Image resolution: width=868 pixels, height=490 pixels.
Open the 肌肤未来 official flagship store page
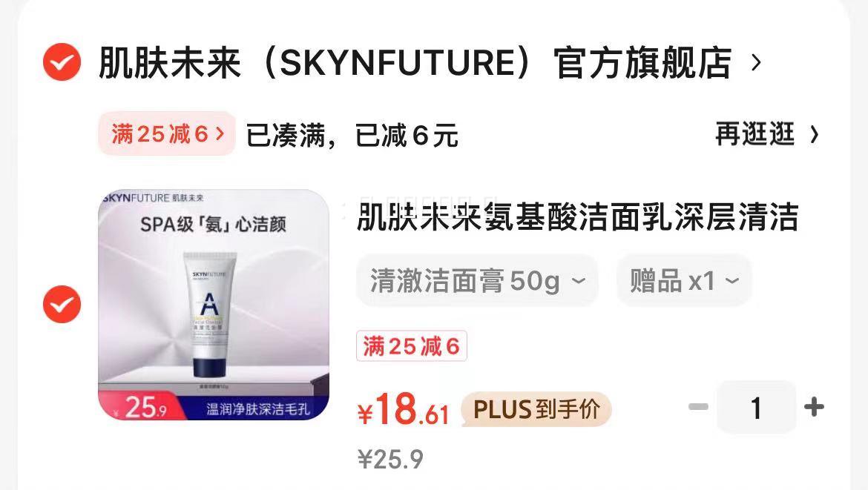(x=415, y=62)
